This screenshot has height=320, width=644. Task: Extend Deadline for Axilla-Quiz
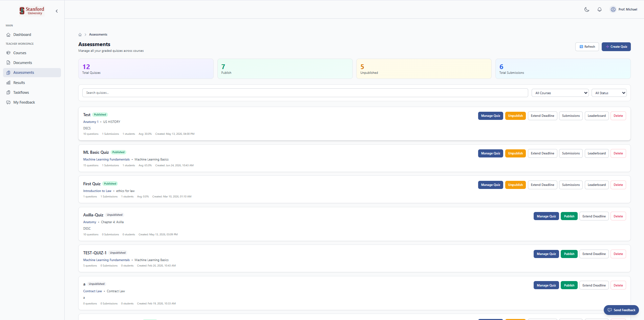tap(594, 216)
